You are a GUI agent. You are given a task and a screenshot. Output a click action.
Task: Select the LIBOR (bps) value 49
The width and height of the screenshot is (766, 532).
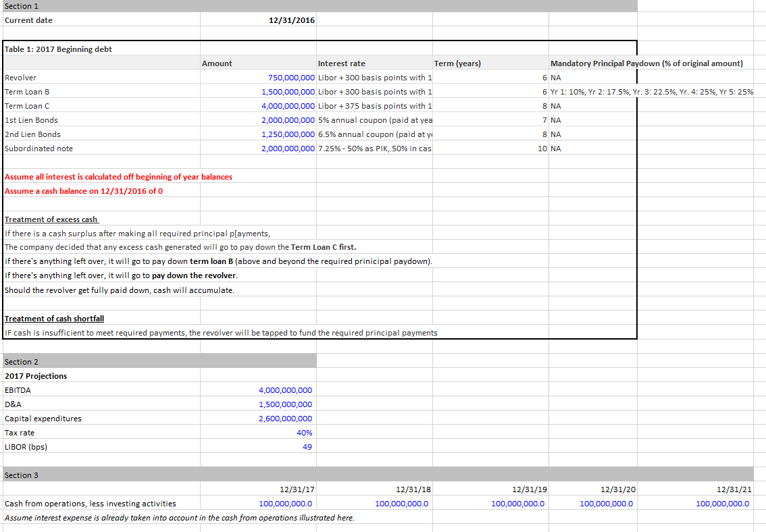tap(307, 446)
